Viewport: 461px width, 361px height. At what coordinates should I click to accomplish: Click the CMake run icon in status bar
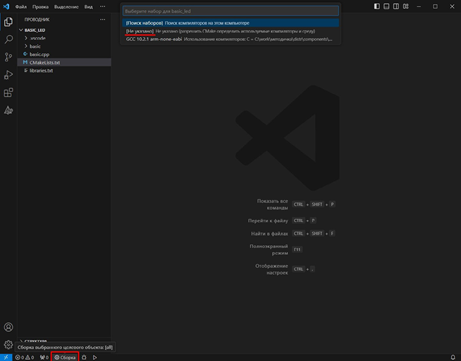click(x=95, y=357)
